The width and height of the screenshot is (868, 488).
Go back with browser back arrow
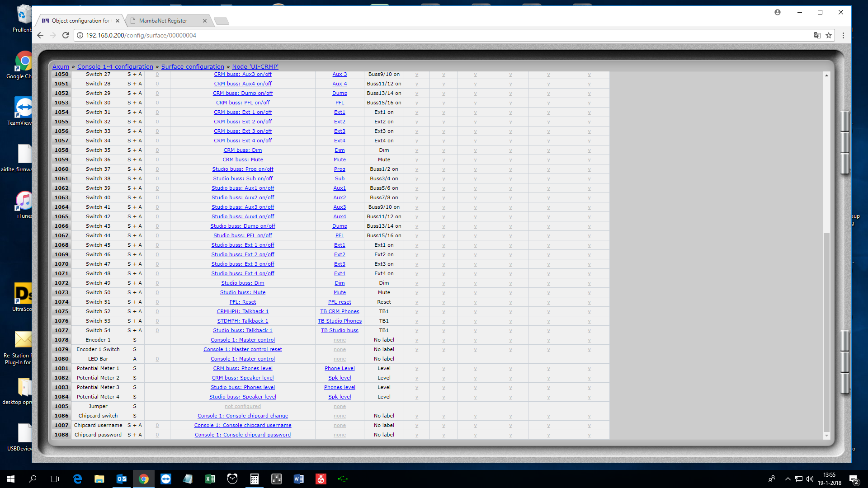[x=40, y=35]
